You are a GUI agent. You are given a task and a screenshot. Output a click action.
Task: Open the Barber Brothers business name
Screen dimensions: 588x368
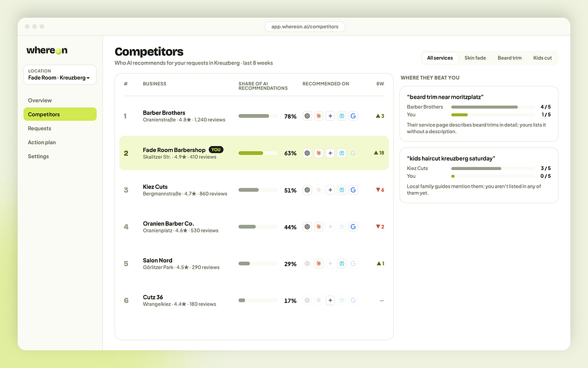164,113
